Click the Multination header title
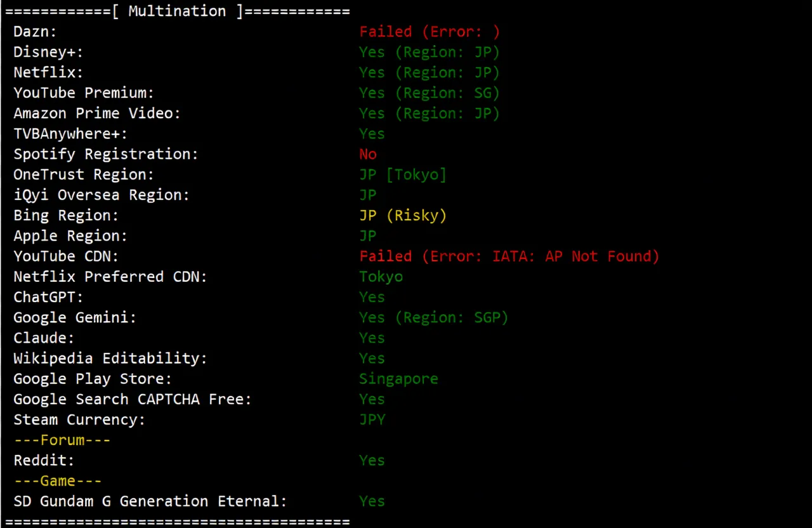This screenshot has width=812, height=528. 176,11
